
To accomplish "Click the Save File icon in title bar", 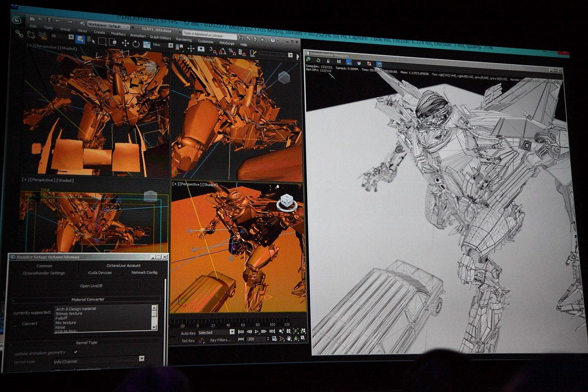I will pos(49,20).
